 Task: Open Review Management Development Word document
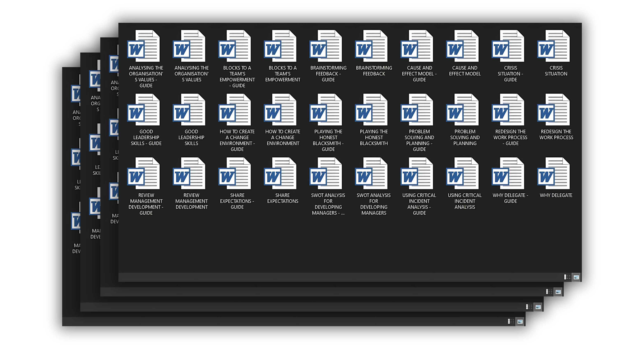(189, 174)
